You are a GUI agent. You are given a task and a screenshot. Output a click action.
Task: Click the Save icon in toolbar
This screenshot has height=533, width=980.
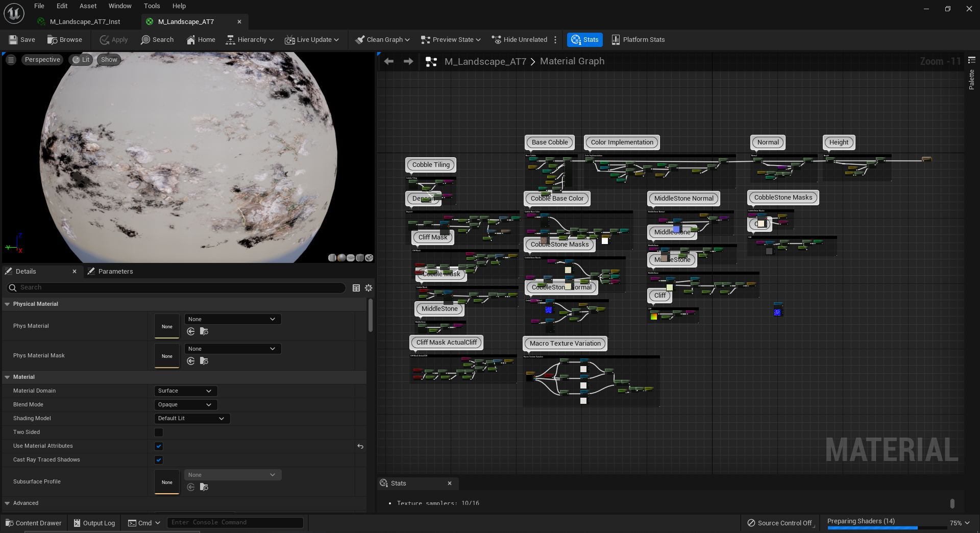(14, 40)
